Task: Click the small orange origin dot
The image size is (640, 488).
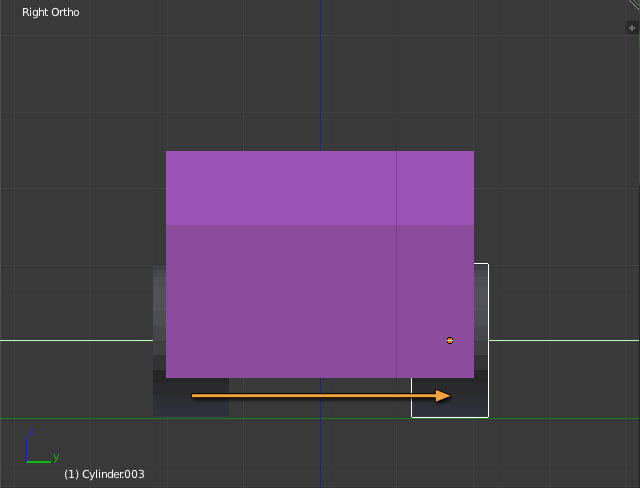Action: point(450,341)
